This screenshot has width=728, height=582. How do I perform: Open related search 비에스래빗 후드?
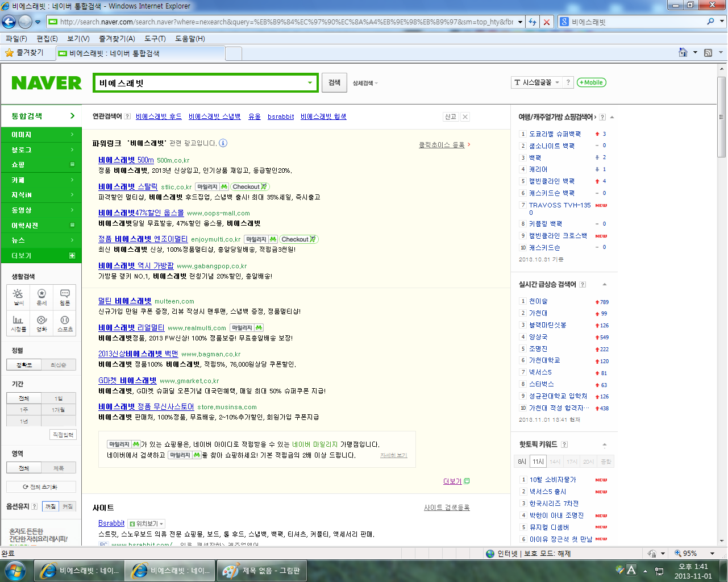(x=159, y=117)
